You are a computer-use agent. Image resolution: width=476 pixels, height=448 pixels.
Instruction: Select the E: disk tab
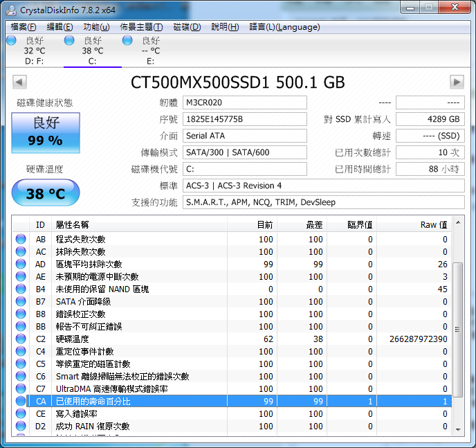(x=150, y=51)
